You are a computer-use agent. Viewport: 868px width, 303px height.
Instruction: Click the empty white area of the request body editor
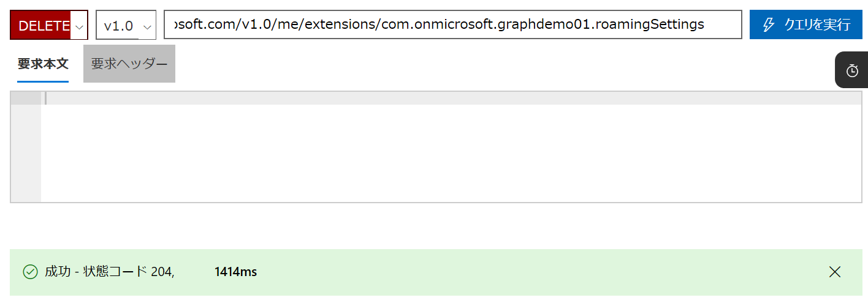click(451, 153)
